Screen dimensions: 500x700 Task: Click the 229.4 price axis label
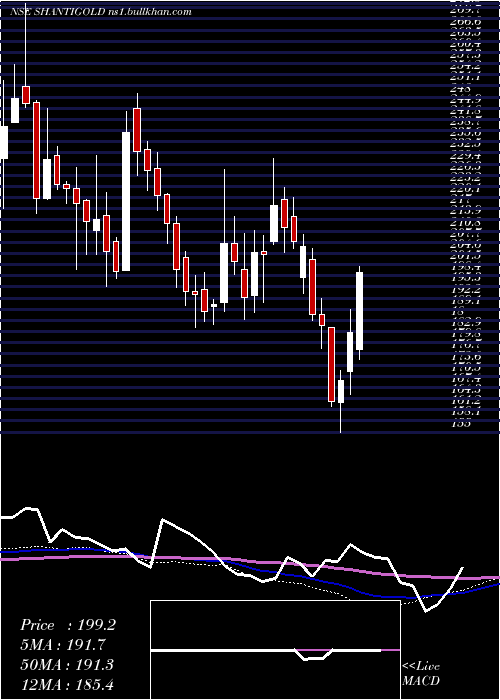point(466,155)
